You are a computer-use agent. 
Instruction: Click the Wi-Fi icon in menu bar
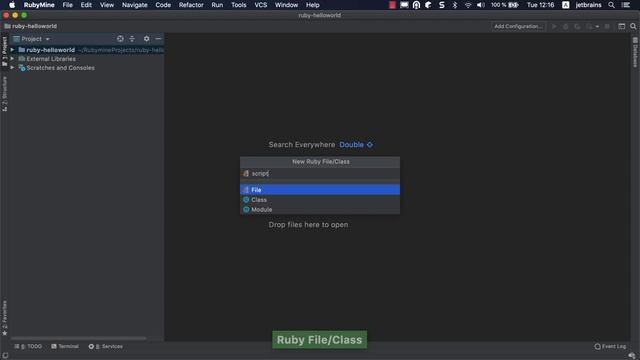468,5
